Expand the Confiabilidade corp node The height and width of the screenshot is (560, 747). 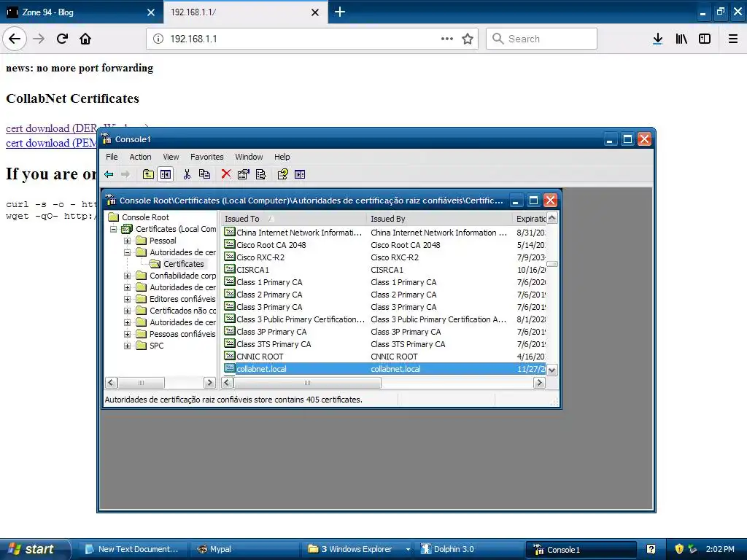coord(127,276)
